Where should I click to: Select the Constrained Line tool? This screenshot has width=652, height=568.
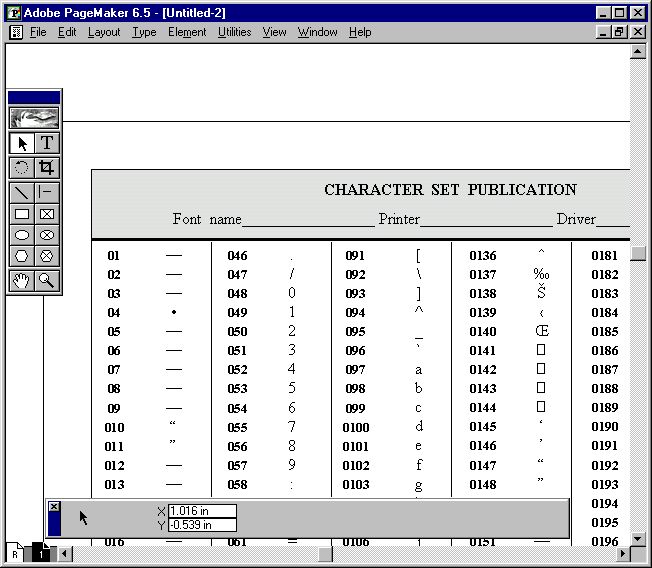click(x=47, y=193)
